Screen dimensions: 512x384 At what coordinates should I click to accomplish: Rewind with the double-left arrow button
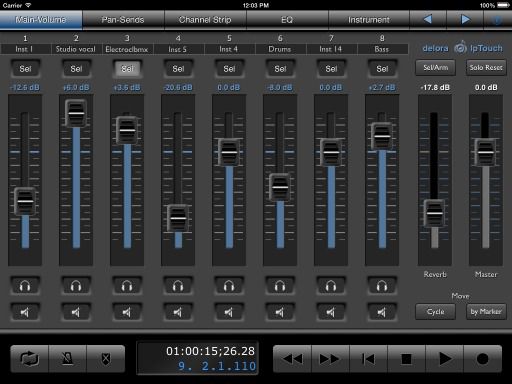point(292,359)
